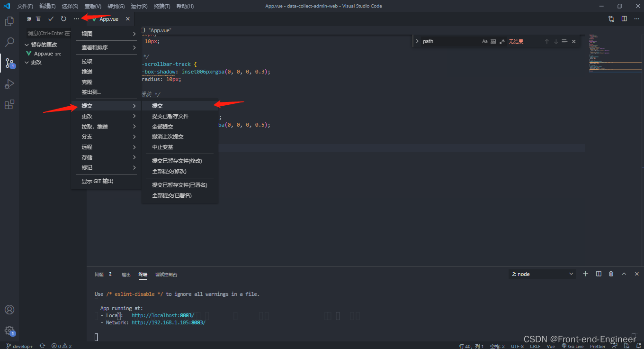
Task: Open the Explorer view in activity bar
Action: 9,21
